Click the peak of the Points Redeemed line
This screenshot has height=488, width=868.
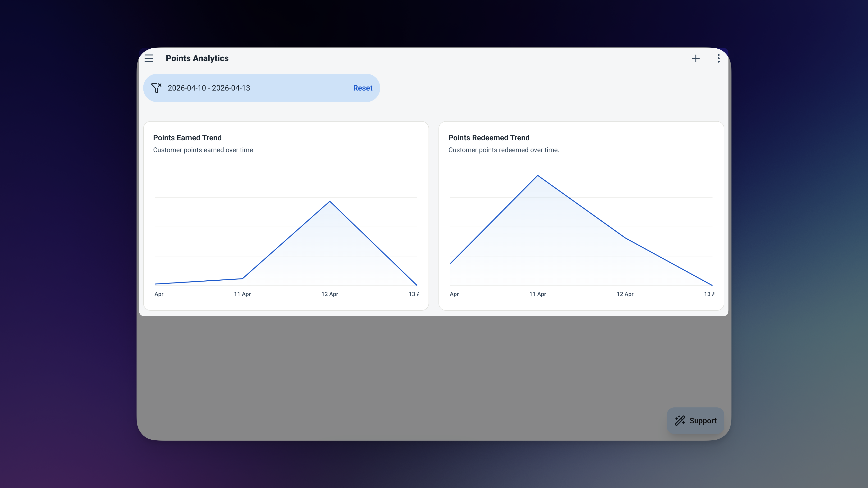click(537, 176)
